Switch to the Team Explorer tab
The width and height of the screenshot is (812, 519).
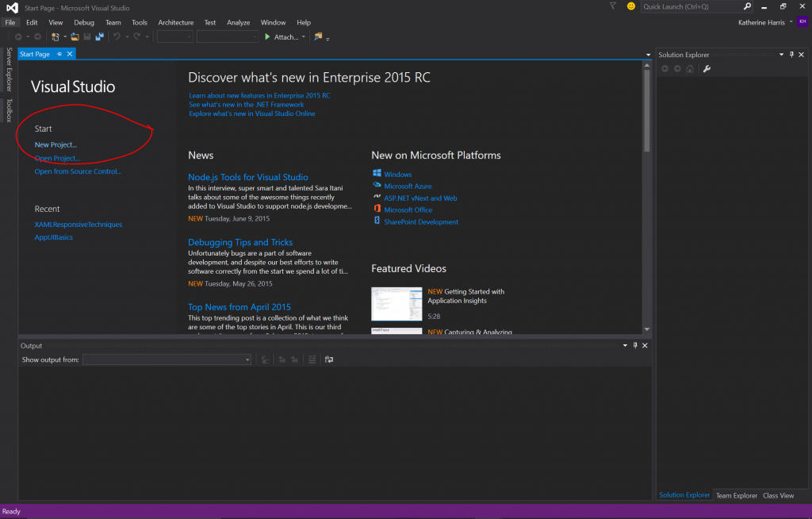pyautogui.click(x=737, y=495)
